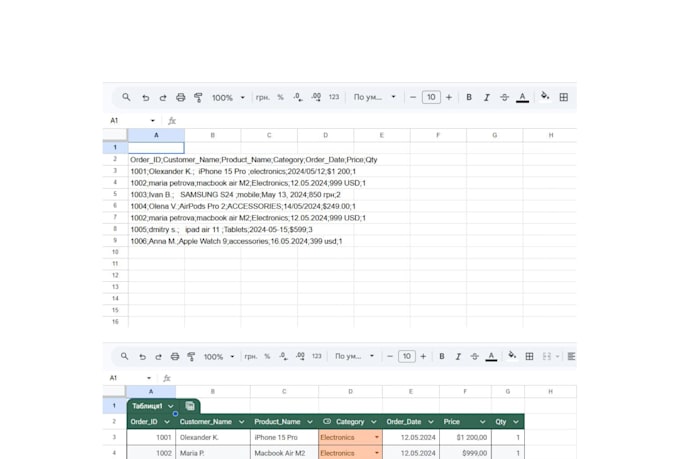Toggle strikethrough in lower spreadsheet toolbar

pyautogui.click(x=474, y=357)
